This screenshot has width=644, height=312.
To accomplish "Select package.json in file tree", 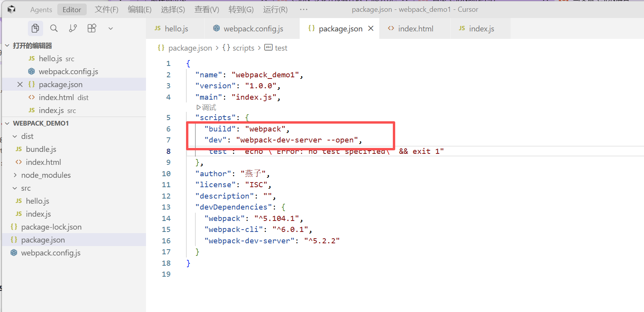I will [x=74, y=240].
